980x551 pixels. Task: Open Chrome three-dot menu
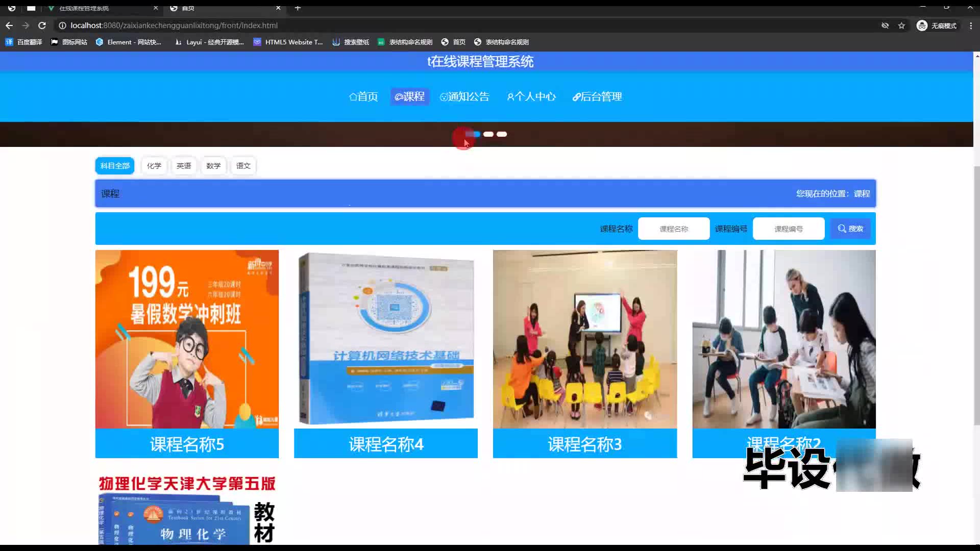971,26
